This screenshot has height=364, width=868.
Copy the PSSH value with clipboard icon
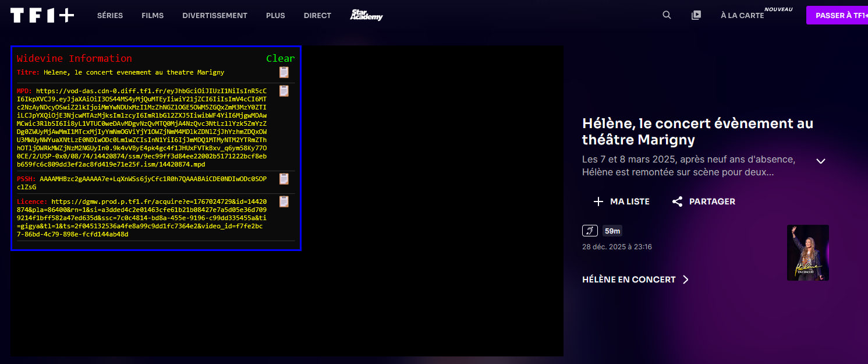[x=284, y=179]
